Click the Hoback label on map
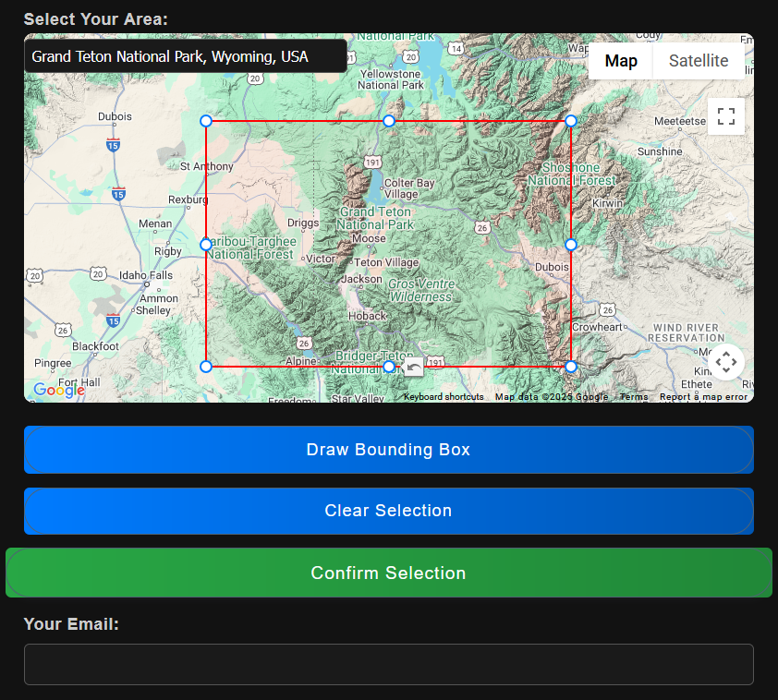Image resolution: width=778 pixels, height=700 pixels. [x=367, y=316]
